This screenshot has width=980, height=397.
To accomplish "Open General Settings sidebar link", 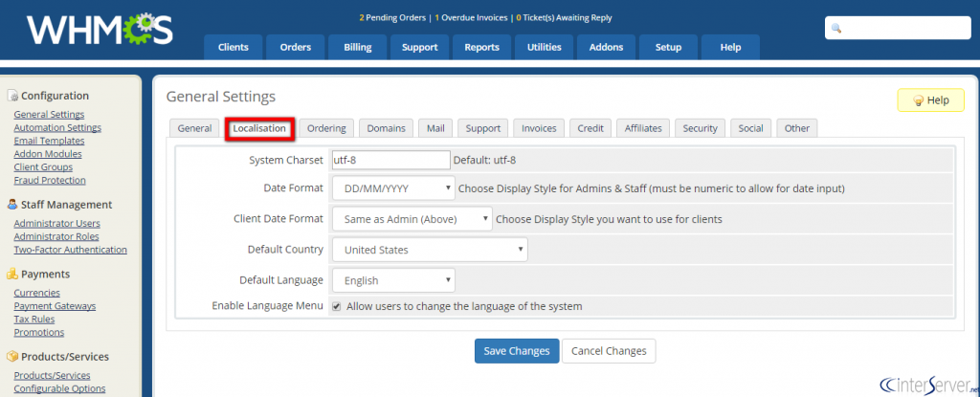I will pos(49,115).
